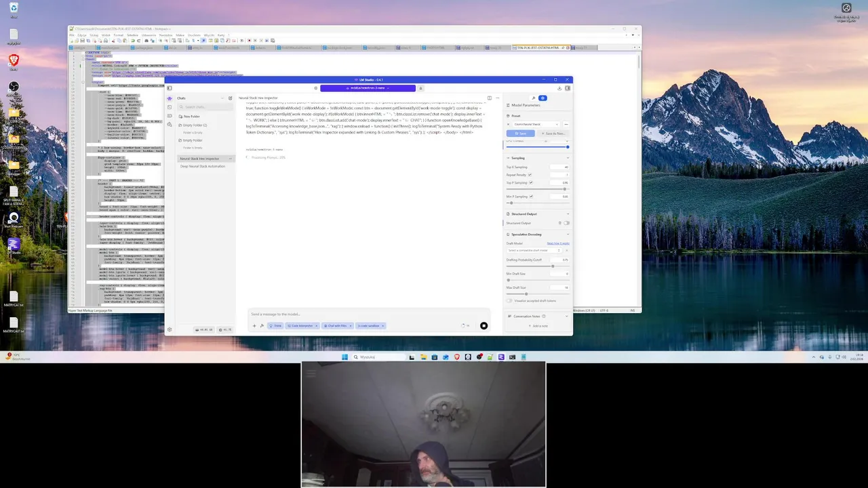Screen dimensions: 868x488
Task: Click the Top K Sampling value field
Action: [x=559, y=167]
